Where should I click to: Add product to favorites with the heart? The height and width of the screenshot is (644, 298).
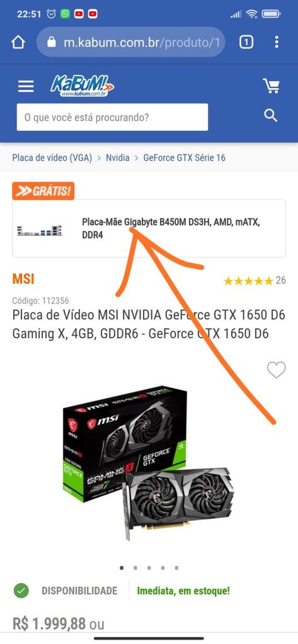point(276,370)
